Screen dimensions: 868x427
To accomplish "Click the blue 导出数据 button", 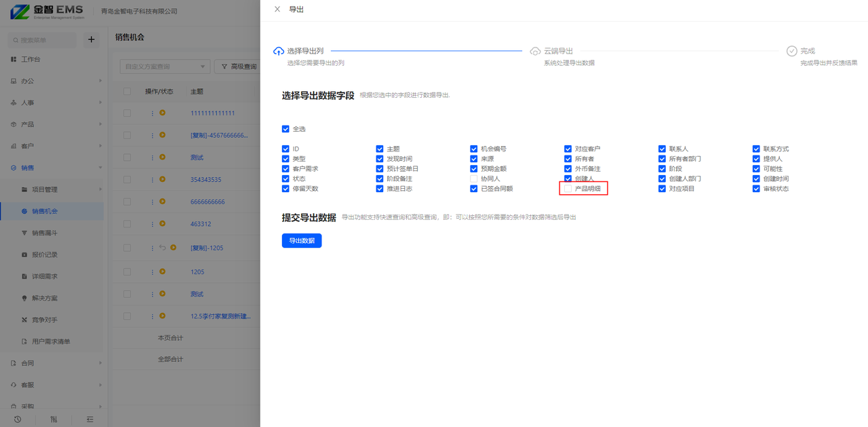I will [x=302, y=241].
